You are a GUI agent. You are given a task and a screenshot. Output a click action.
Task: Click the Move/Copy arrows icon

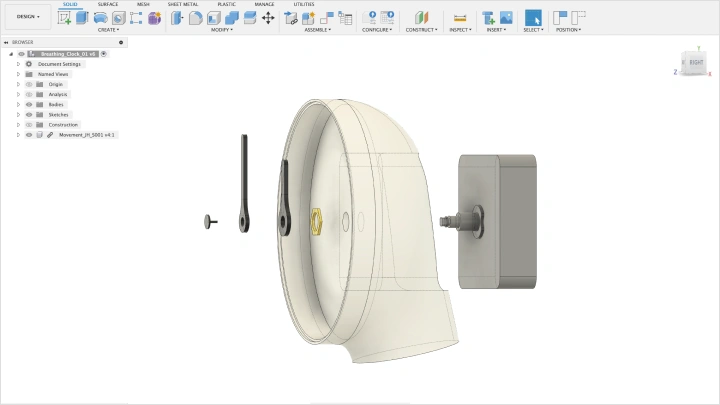coord(268,18)
